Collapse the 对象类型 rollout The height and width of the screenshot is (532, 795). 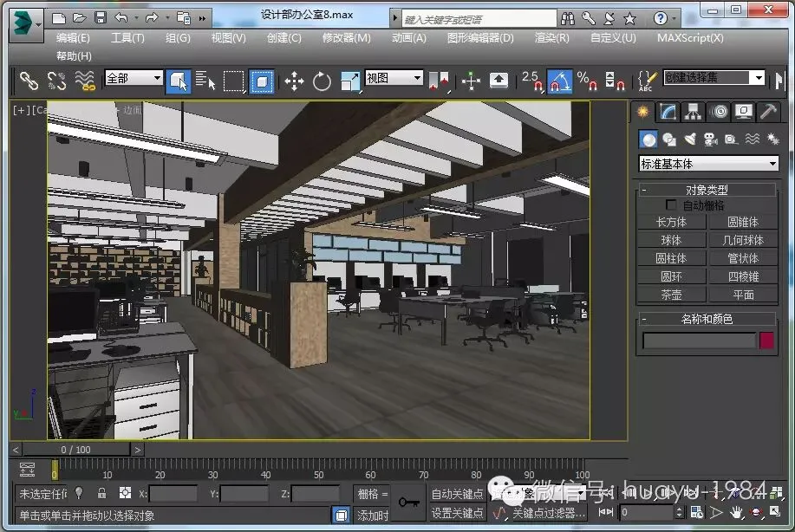click(707, 190)
